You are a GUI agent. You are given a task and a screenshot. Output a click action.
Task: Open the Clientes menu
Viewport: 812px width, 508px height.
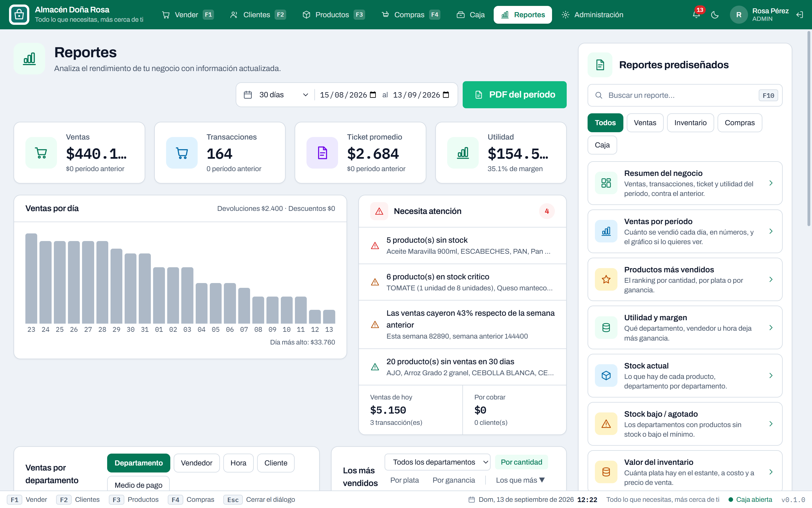258,15
